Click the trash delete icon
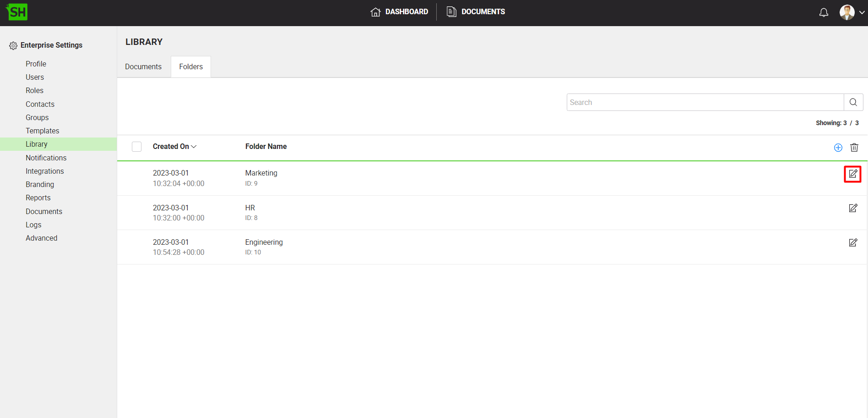The height and width of the screenshot is (418, 868). [x=854, y=148]
